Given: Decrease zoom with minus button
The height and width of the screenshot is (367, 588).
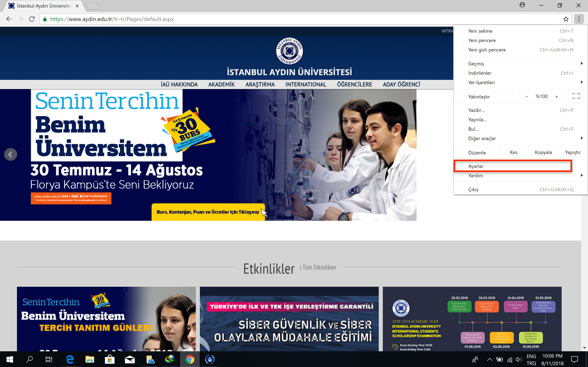Looking at the screenshot, I should click(527, 97).
